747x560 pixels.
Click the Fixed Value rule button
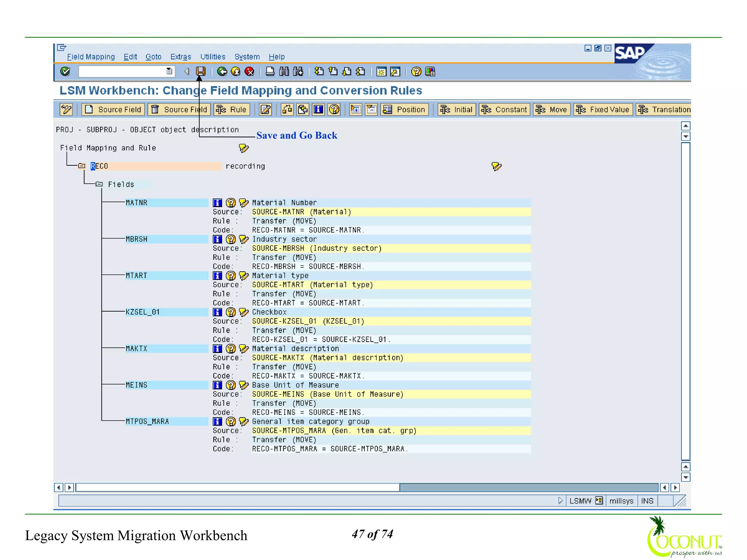click(x=603, y=109)
